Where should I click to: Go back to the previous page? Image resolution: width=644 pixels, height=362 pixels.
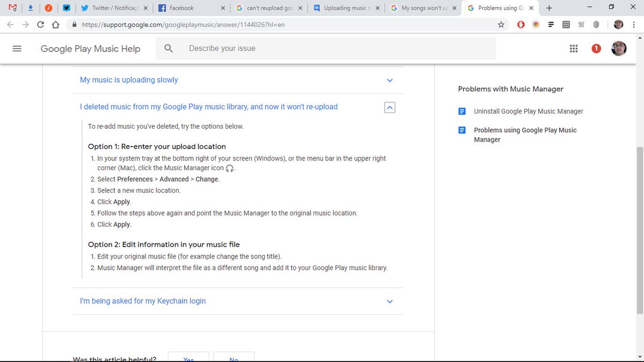(11, 25)
